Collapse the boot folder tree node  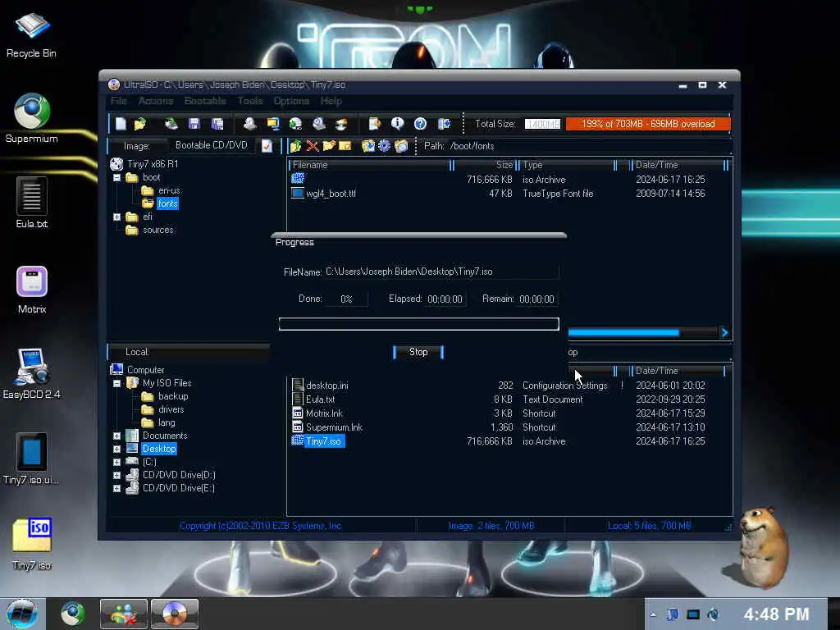[116, 177]
